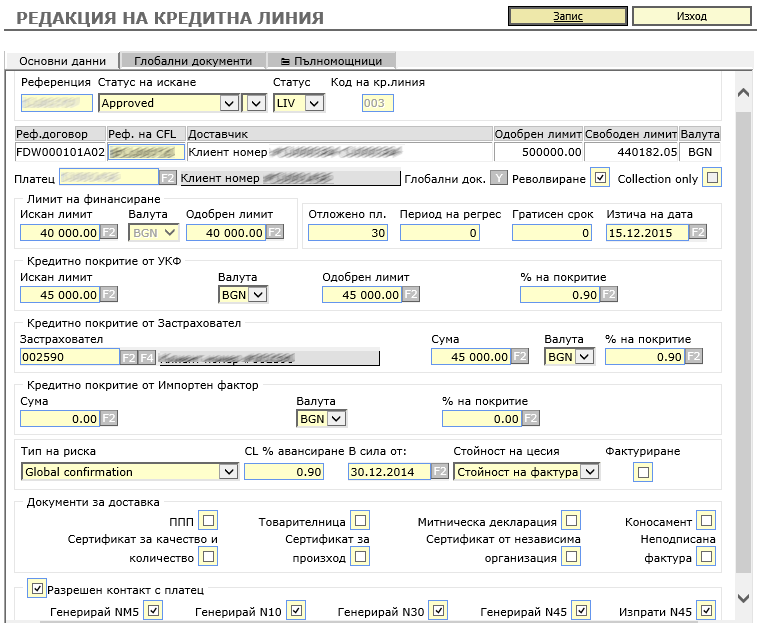The width and height of the screenshot is (757, 623).
Task: Click CL % авансиране field 0.90
Action: click(x=284, y=471)
